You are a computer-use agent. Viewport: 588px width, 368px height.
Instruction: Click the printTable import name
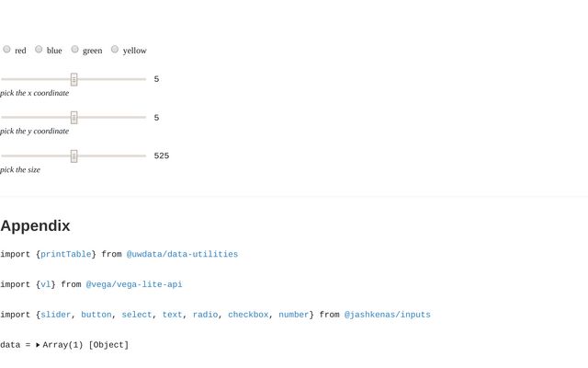pyautogui.click(x=65, y=254)
